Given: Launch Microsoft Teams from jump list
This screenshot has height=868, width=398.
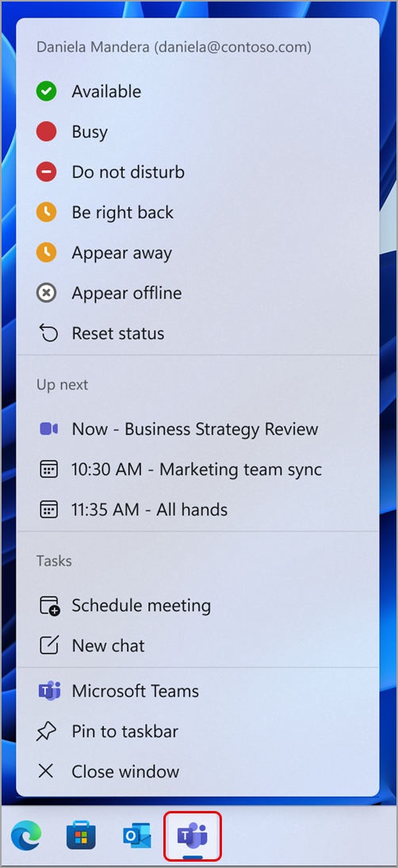Looking at the screenshot, I should tap(198, 691).
